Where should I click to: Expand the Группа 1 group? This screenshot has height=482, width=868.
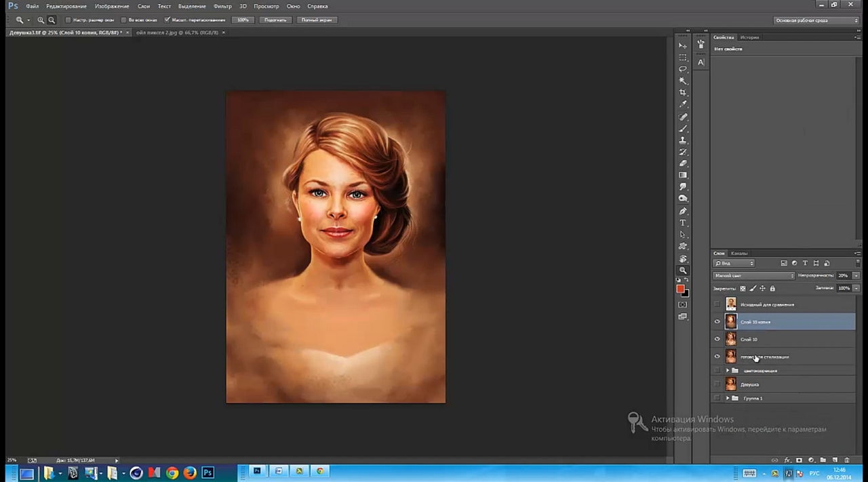click(x=728, y=398)
